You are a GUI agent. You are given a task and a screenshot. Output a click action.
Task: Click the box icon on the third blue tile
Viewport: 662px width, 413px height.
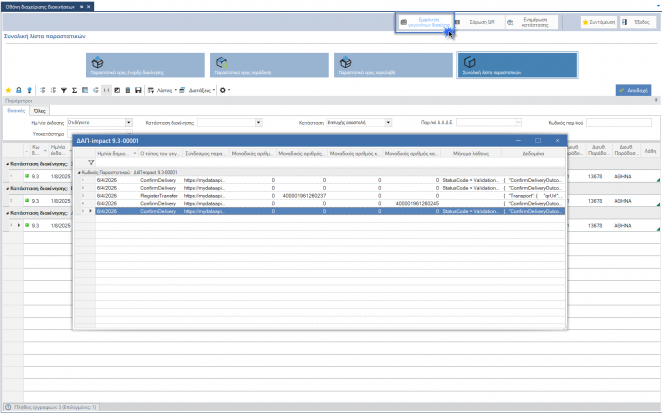(345, 62)
